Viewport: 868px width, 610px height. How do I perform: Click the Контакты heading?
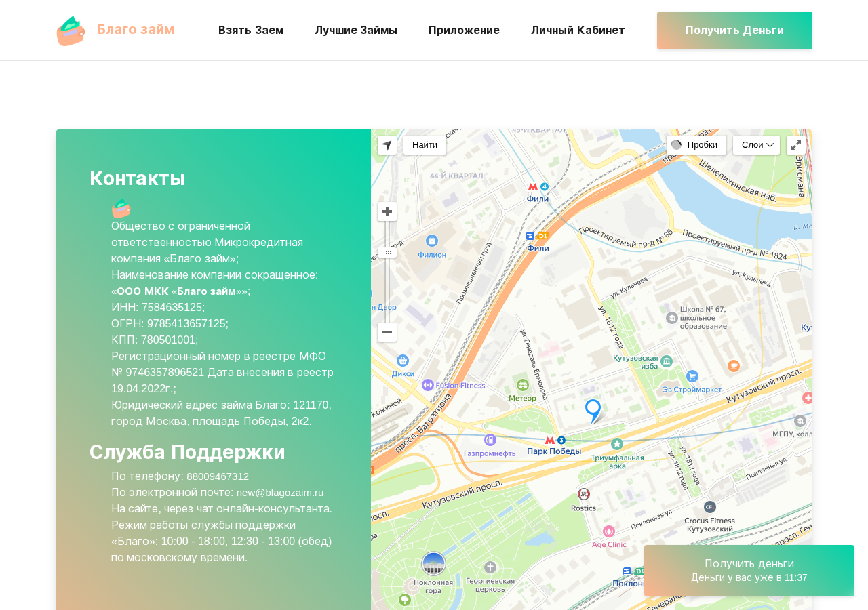point(137,178)
